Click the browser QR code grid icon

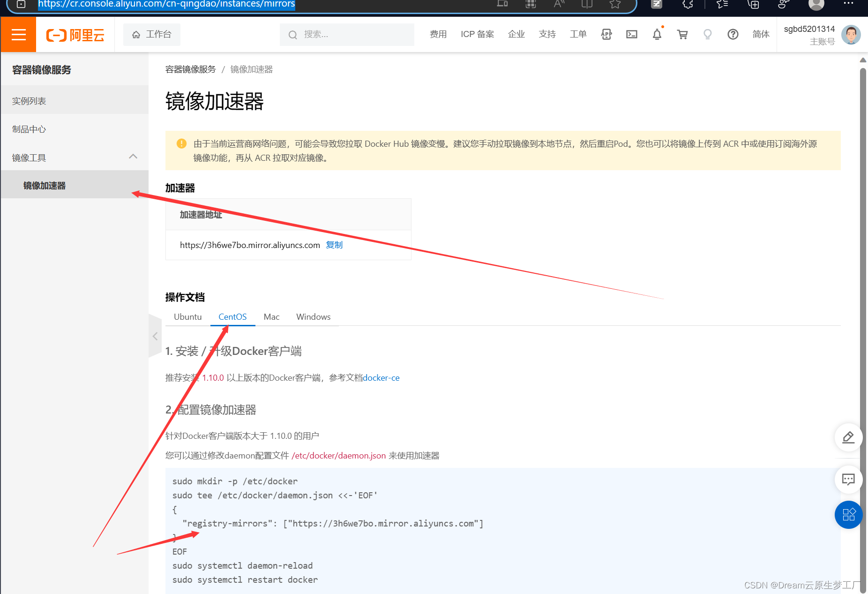[531, 4]
